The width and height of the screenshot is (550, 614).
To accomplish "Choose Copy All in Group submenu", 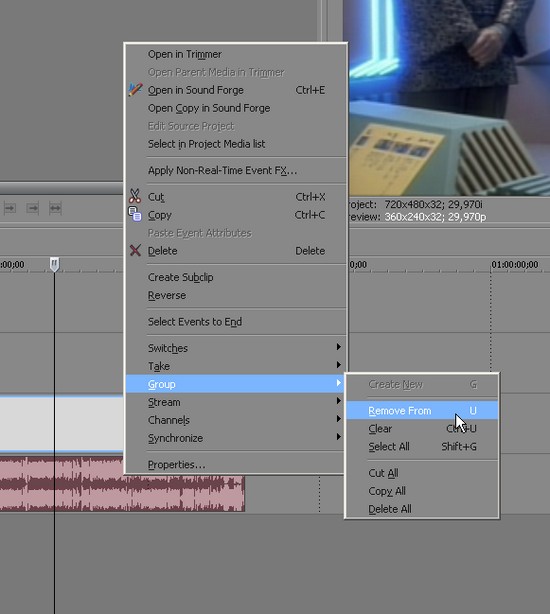I will pos(422,491).
